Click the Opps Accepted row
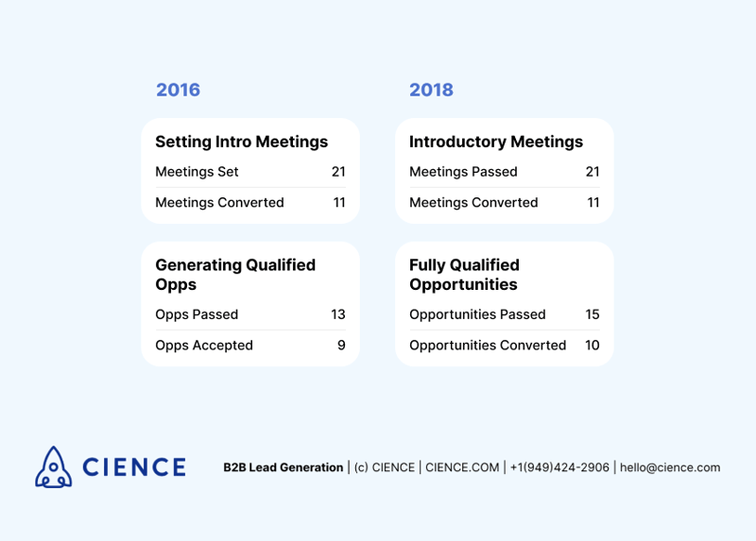The width and height of the screenshot is (756, 541). (250, 345)
